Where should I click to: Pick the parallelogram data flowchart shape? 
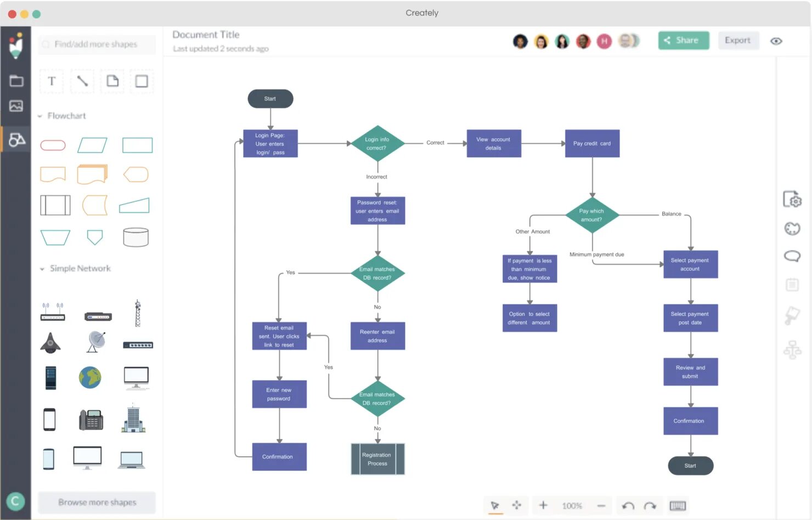[x=92, y=145]
